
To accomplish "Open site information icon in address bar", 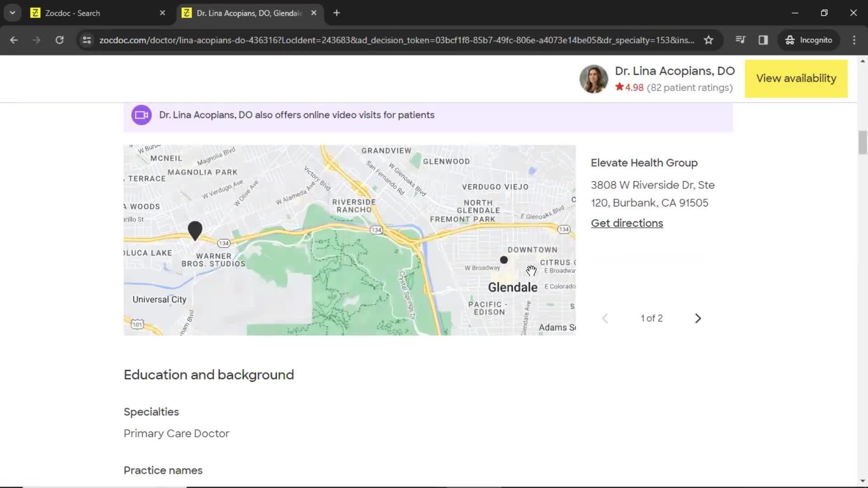I will tap(87, 40).
